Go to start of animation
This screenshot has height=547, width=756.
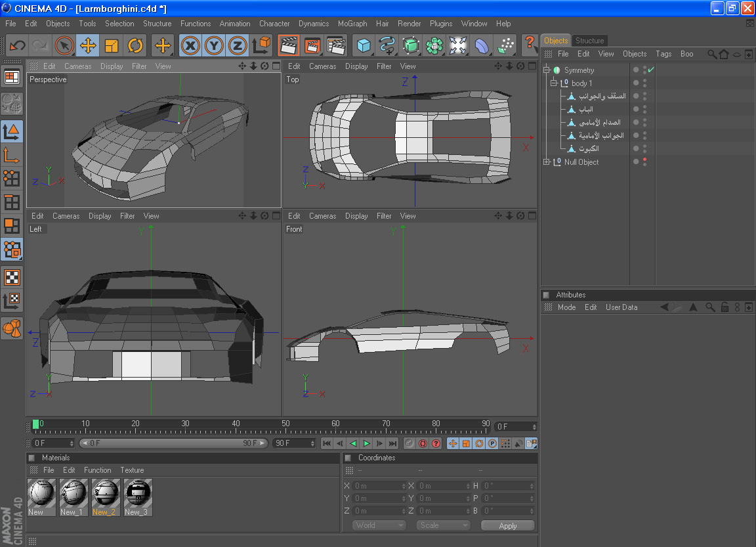pyautogui.click(x=327, y=443)
